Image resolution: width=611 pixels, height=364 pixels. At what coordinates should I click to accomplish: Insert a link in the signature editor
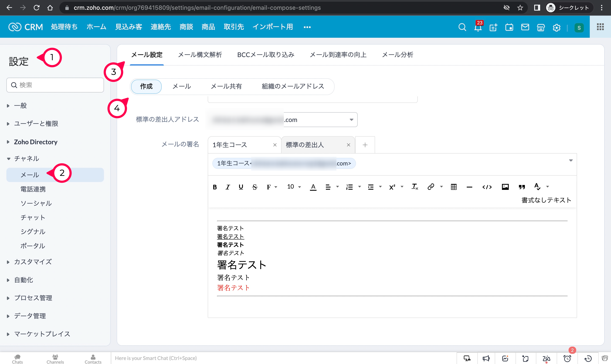click(430, 187)
